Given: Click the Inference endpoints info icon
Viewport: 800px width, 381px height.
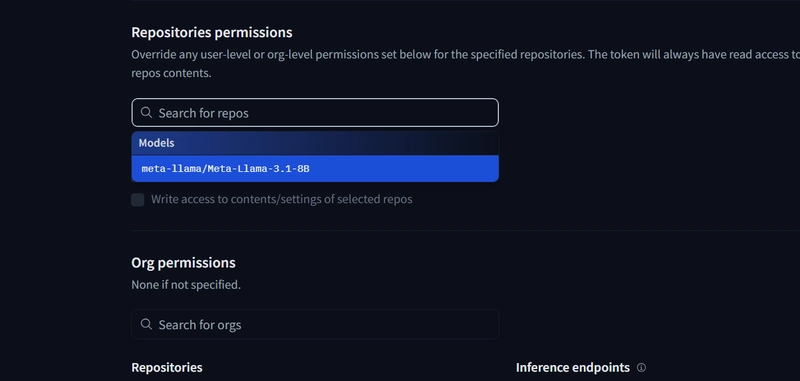Looking at the screenshot, I should pos(641,367).
